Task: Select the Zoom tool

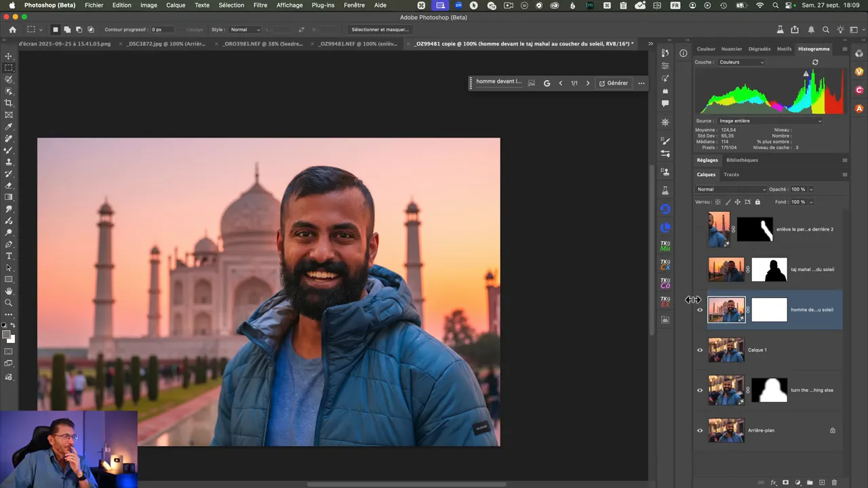Action: point(9,303)
